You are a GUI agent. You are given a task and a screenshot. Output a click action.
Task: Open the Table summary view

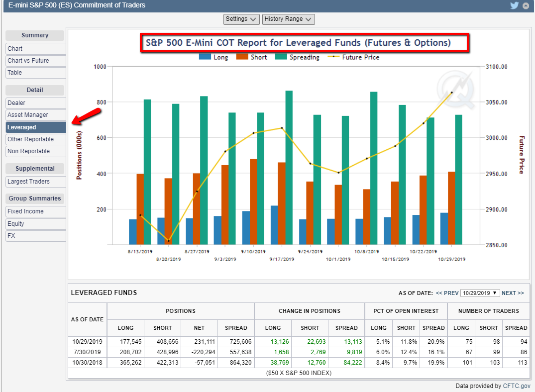pos(35,72)
